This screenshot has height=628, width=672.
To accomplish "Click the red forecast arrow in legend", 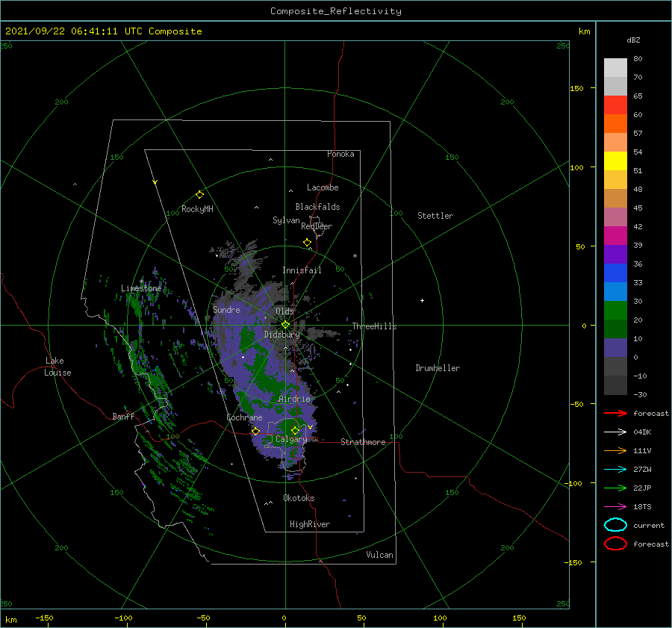I will (615, 413).
